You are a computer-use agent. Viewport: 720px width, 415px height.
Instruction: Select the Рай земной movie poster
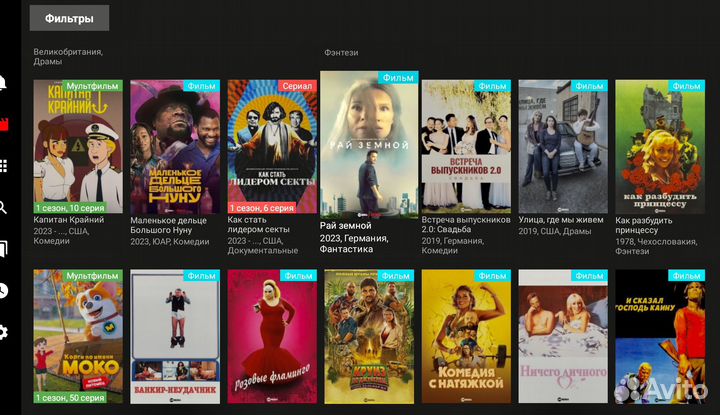(369, 144)
